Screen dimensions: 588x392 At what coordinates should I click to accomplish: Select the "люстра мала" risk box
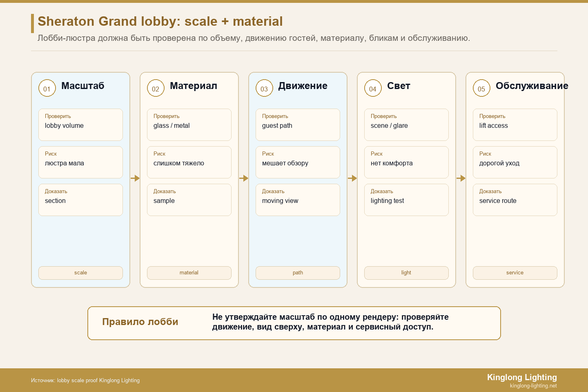coord(80,162)
